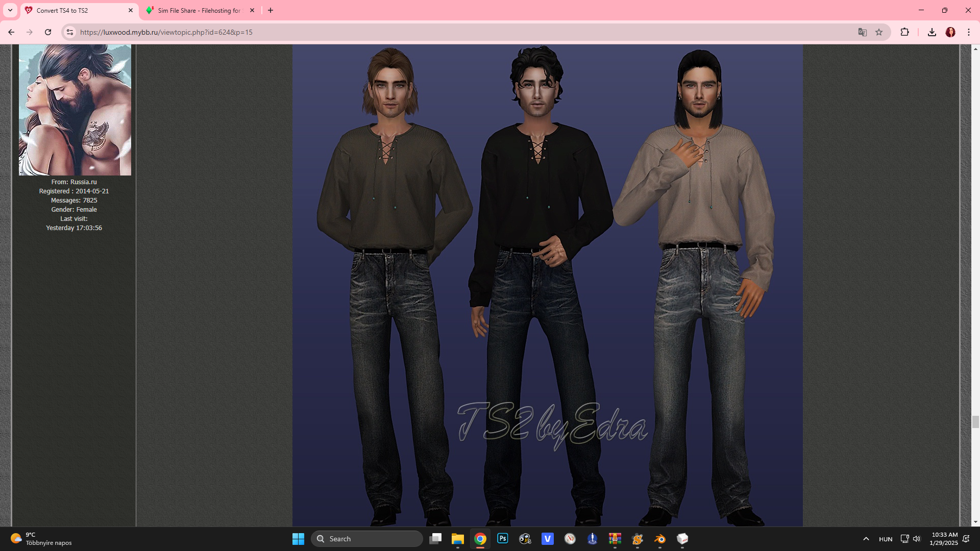The height and width of the screenshot is (551, 980).
Task: Click the scrollbar up arrow
Action: pyautogui.click(x=975, y=48)
